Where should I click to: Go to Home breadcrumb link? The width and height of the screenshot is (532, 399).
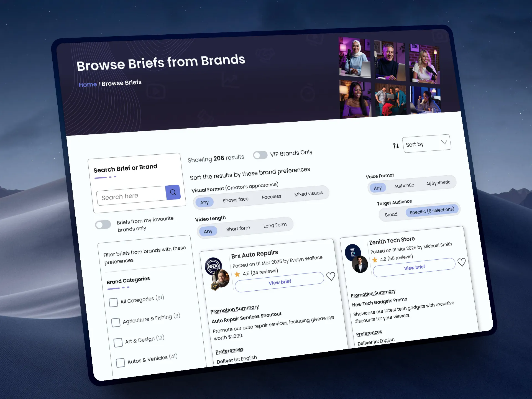pos(88,85)
